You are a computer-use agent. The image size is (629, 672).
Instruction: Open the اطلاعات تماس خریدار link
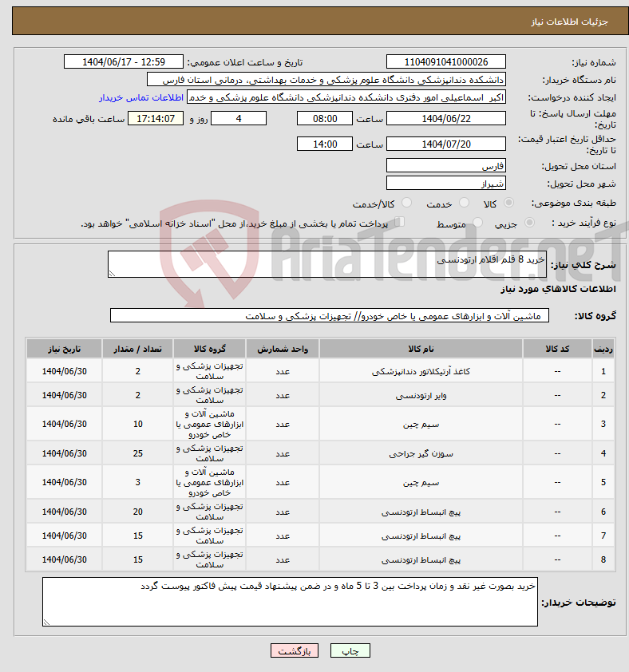141,97
